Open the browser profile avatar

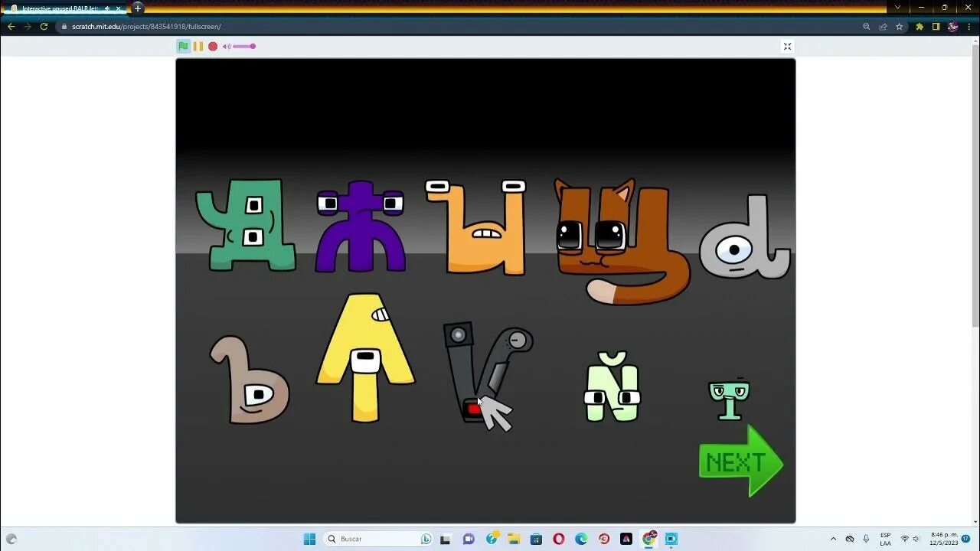[952, 27]
